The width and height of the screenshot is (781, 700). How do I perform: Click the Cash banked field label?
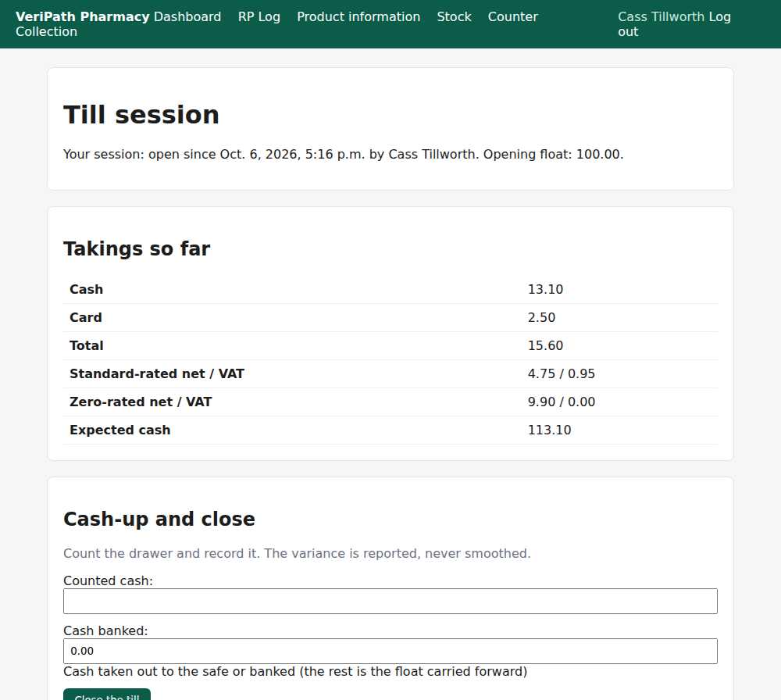click(105, 630)
